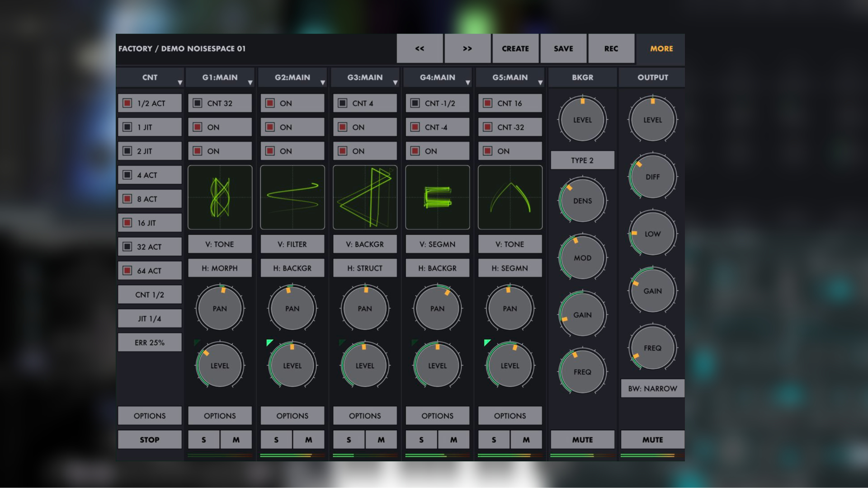Open the G4:MAIN dropdown menu
The width and height of the screenshot is (868, 488).
click(468, 83)
